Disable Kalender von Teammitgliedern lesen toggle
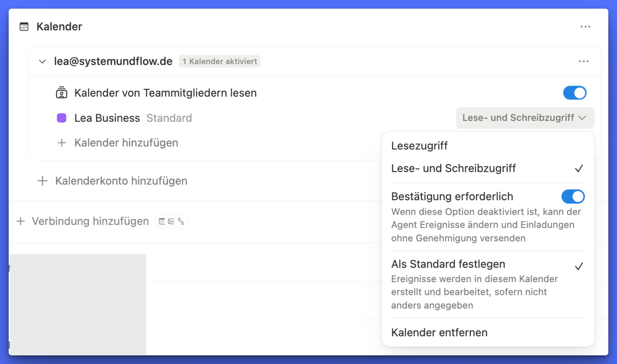The width and height of the screenshot is (617, 364). (x=574, y=93)
